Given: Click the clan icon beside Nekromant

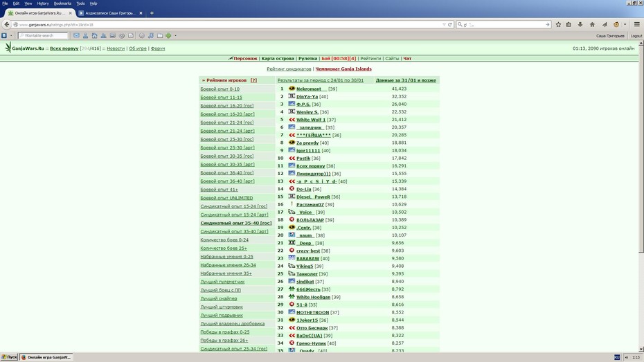Looking at the screenshot, I should coord(292,88).
